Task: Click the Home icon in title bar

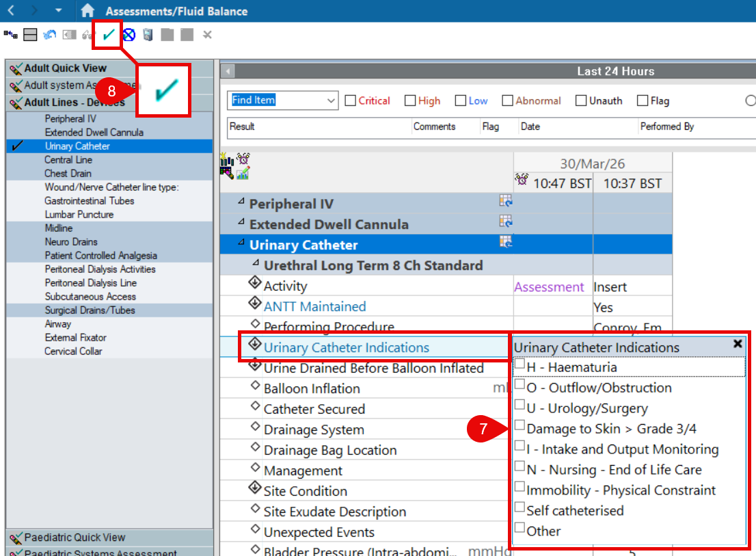Action: tap(87, 11)
